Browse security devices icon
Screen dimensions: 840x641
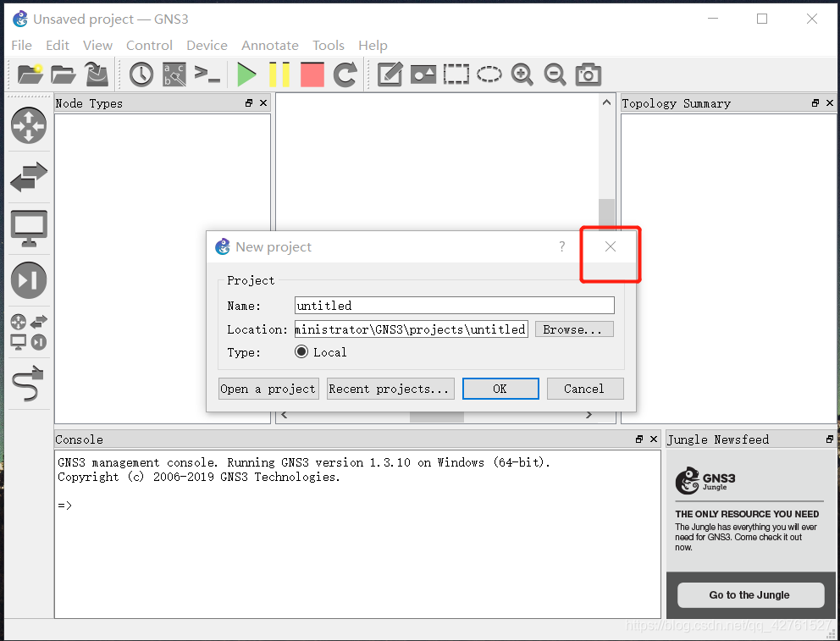click(29, 280)
